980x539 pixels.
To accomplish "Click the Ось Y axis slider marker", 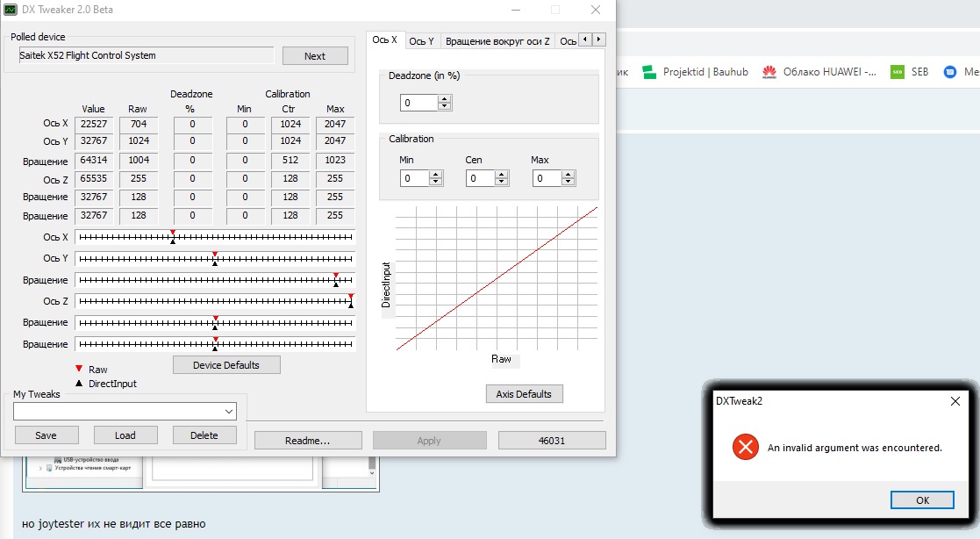I will (x=215, y=258).
